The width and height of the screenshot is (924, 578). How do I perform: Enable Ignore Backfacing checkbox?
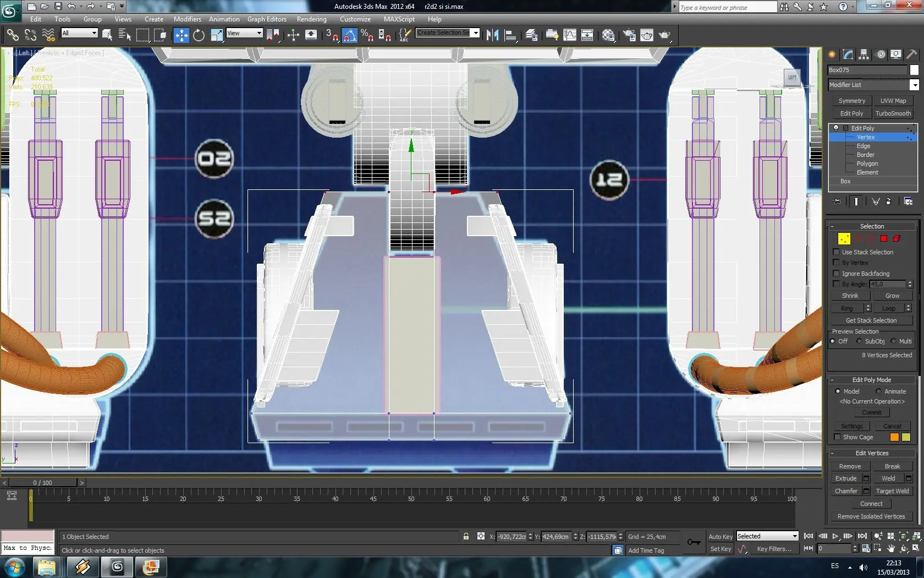tap(837, 274)
